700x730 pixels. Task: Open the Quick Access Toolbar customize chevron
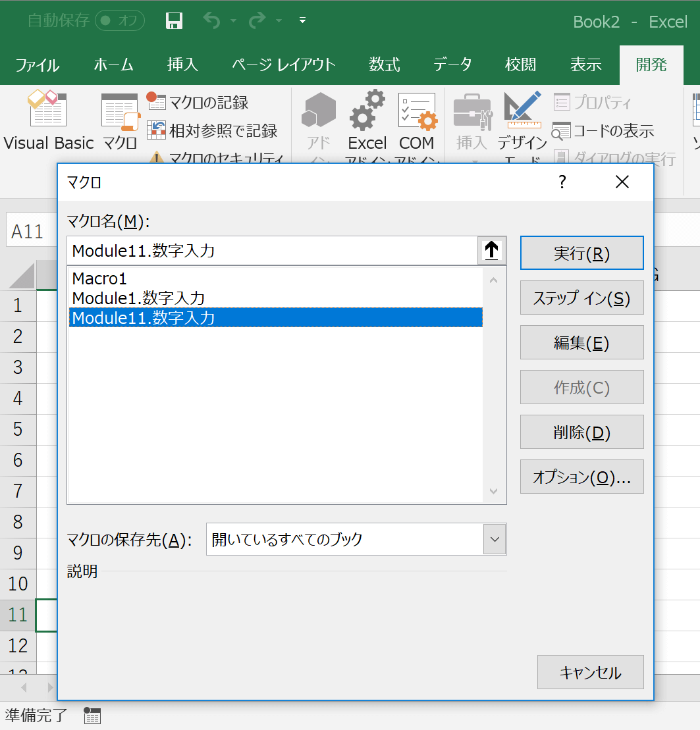302,20
